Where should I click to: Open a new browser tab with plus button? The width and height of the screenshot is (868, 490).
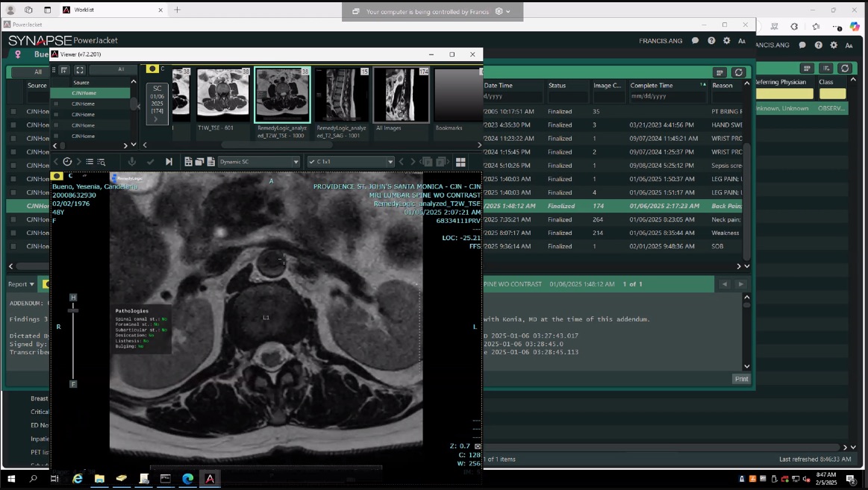click(x=177, y=10)
